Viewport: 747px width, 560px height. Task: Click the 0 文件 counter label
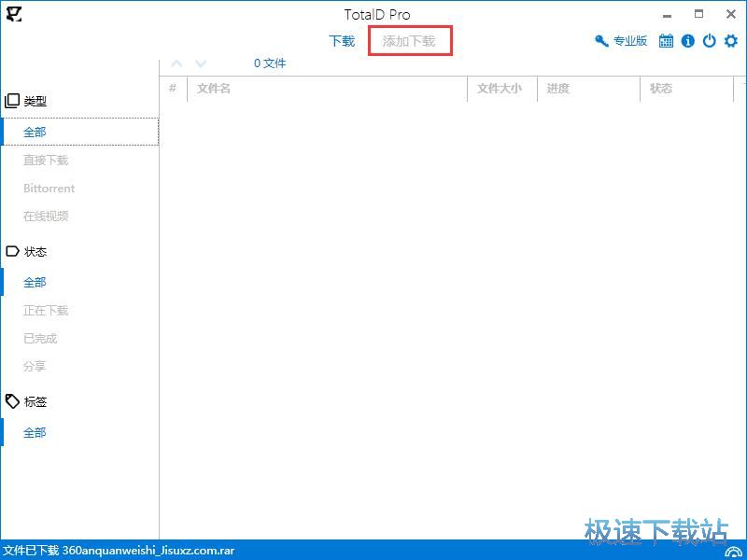[270, 63]
